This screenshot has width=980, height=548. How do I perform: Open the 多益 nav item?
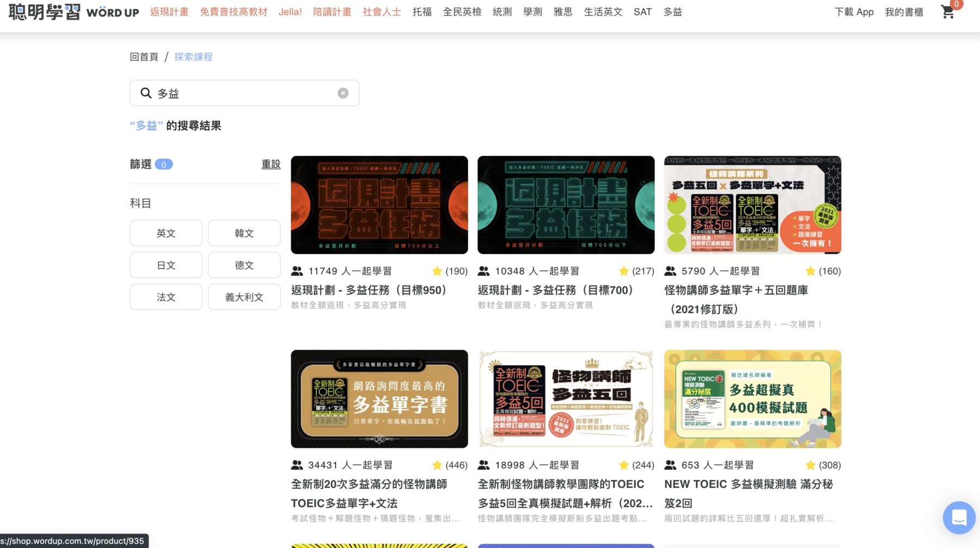coord(673,12)
